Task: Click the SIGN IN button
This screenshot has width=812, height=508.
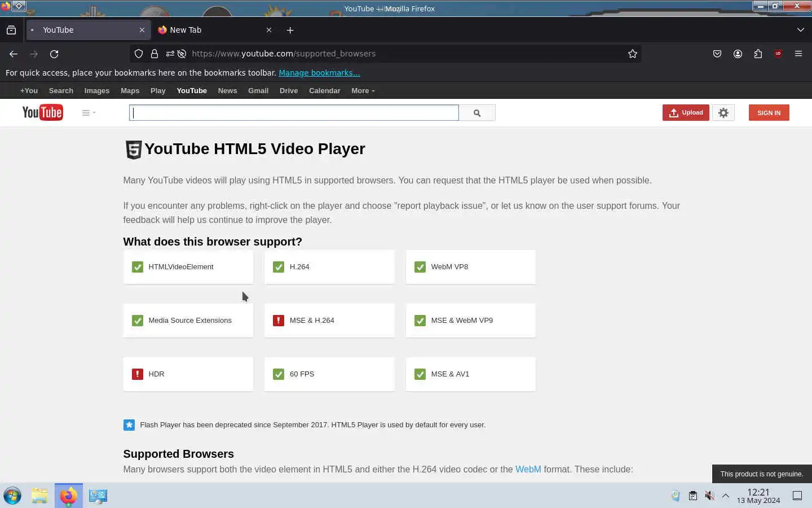Action: [x=769, y=113]
